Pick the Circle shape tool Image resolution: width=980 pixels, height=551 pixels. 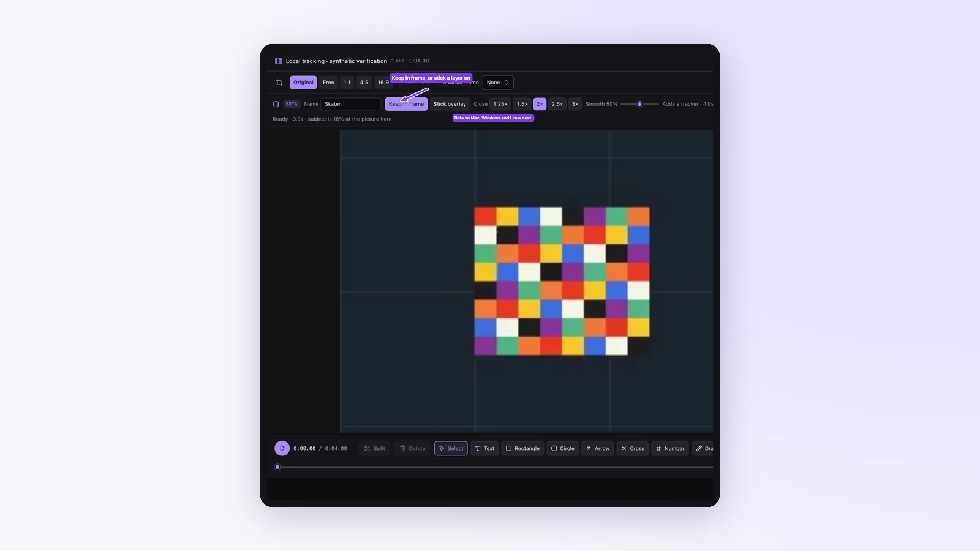click(x=562, y=448)
